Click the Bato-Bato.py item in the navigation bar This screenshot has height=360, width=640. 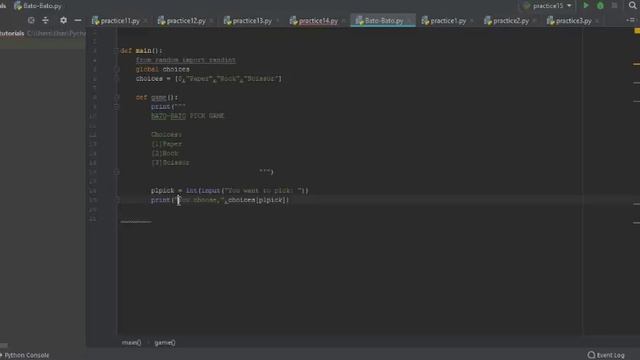pyautogui.click(x=38, y=6)
